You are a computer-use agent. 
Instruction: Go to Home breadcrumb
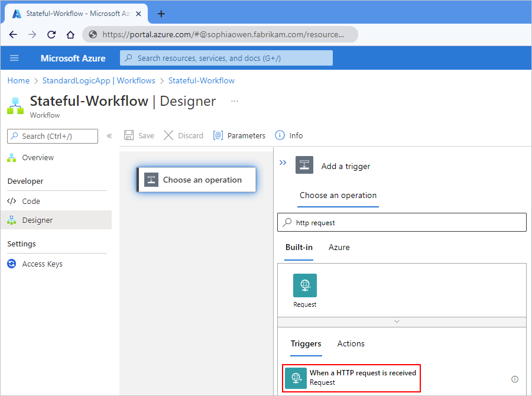[18, 80]
